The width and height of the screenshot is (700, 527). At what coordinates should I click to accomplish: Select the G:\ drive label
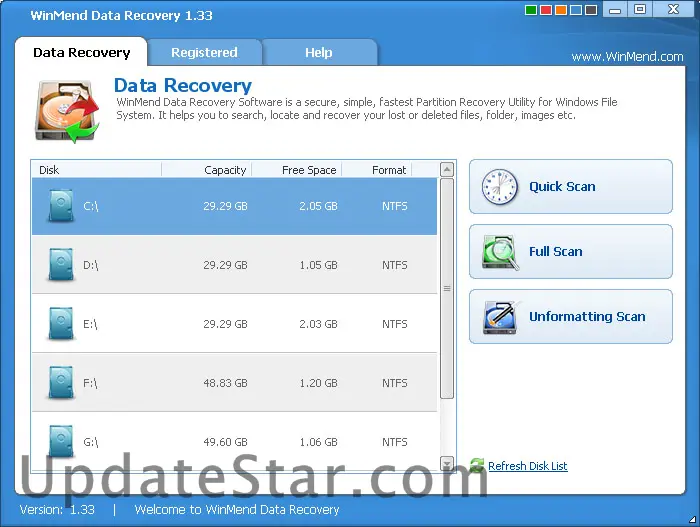pyautogui.click(x=91, y=442)
